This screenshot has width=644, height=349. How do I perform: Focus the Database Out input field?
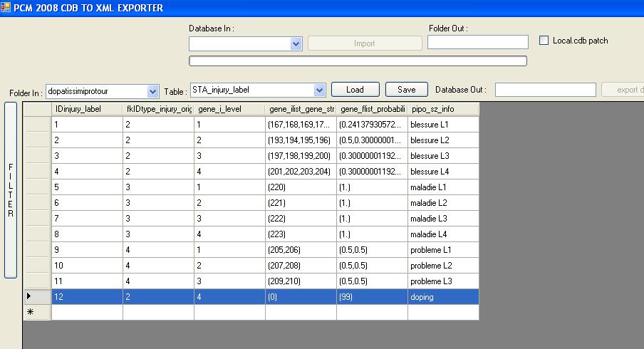click(545, 90)
